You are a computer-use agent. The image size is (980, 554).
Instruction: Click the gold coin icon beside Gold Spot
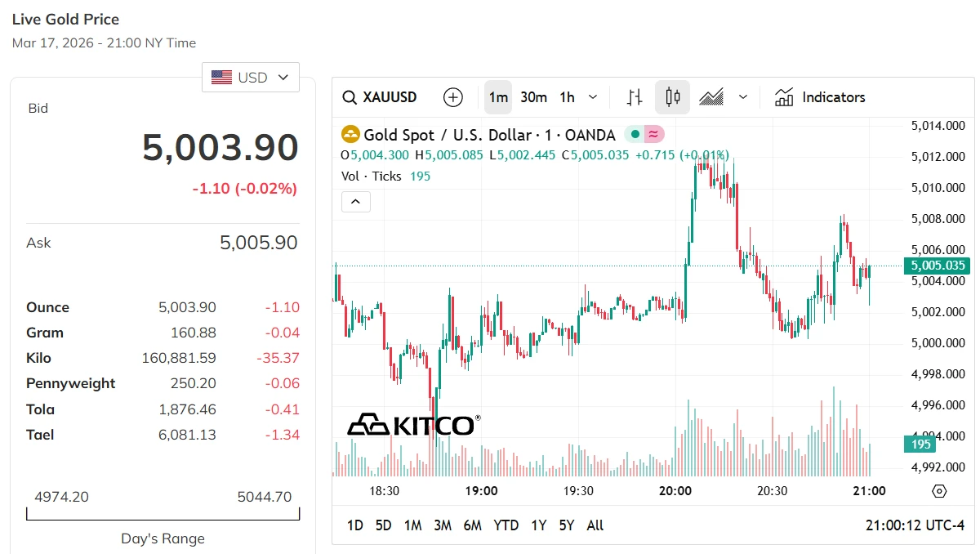350,134
